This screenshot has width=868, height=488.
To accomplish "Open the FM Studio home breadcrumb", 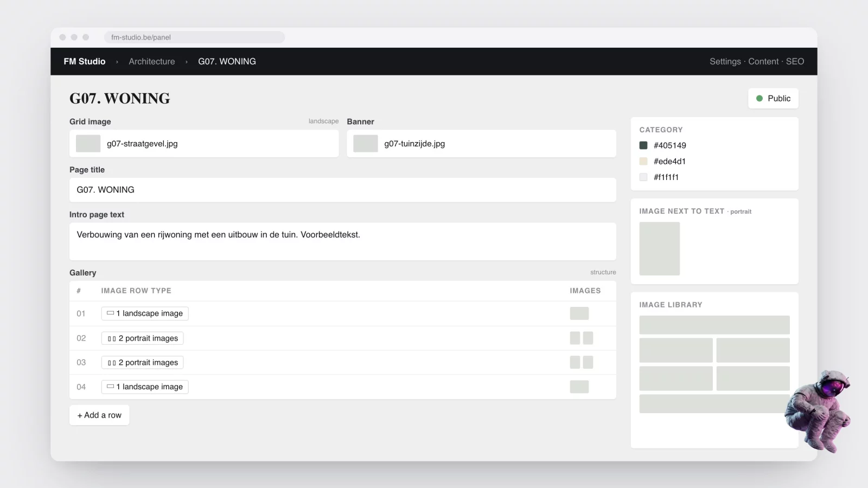I will [84, 61].
